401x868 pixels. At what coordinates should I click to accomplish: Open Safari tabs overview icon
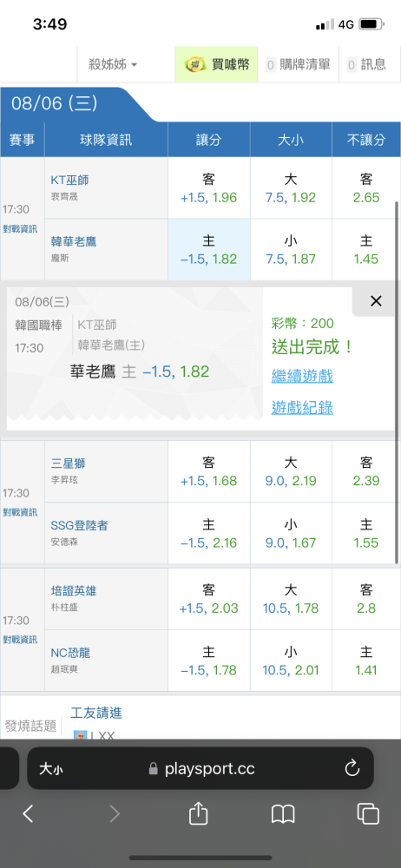pyautogui.click(x=368, y=814)
